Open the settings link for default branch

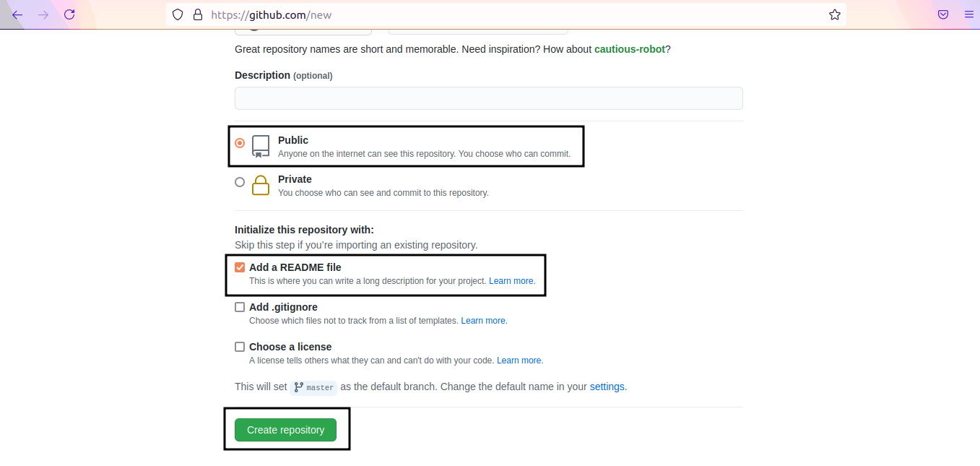click(607, 387)
